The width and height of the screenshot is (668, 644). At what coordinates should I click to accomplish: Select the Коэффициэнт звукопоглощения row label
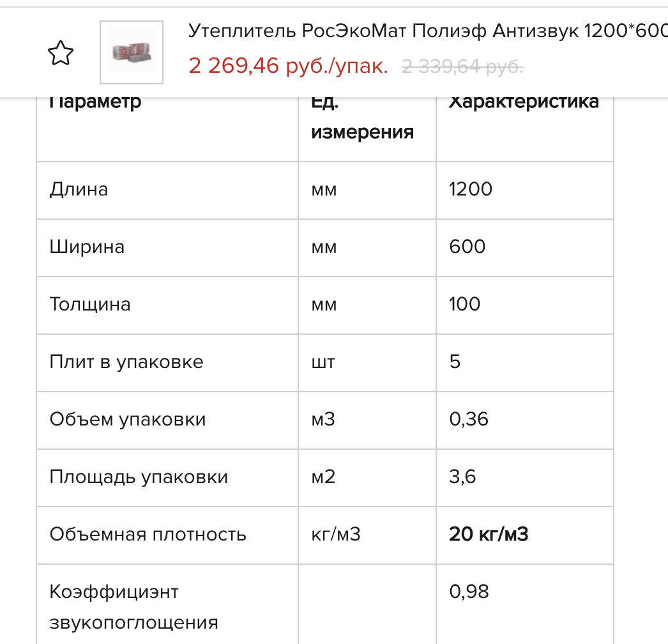[133, 606]
